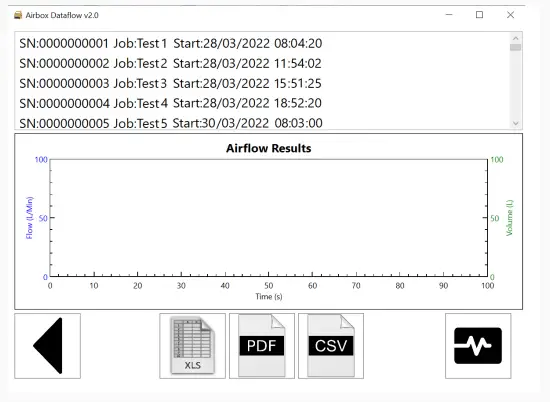Export results as CSV file
The height and width of the screenshot is (402, 550).
click(x=331, y=346)
